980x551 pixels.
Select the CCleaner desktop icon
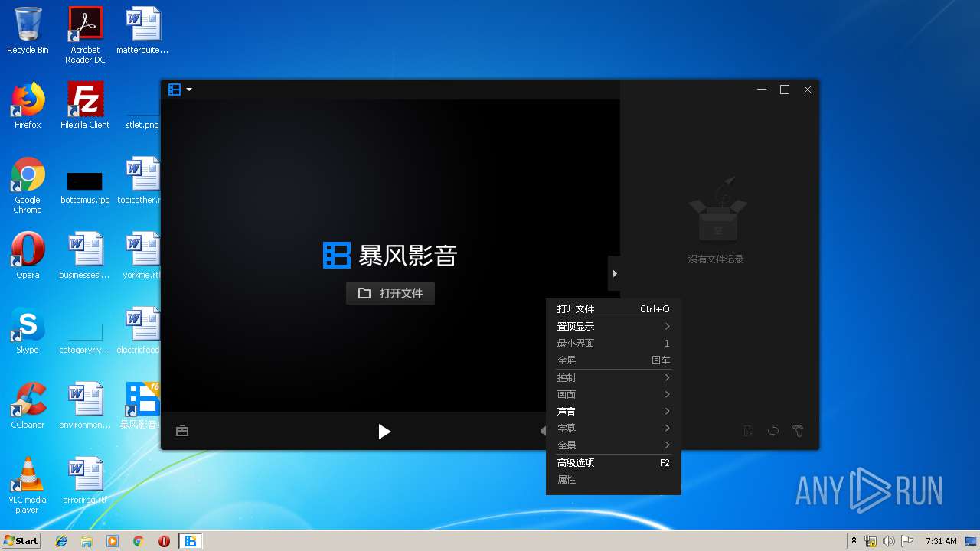point(28,406)
